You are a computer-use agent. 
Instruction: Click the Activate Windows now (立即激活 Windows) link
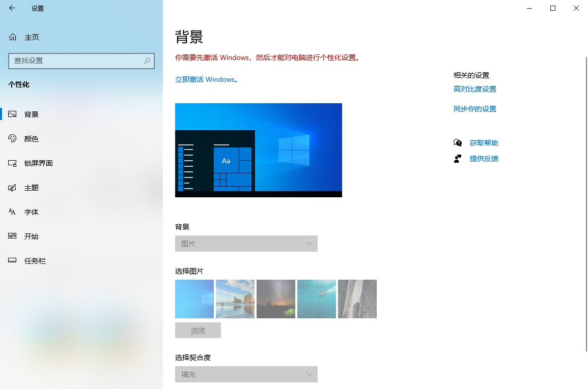206,80
